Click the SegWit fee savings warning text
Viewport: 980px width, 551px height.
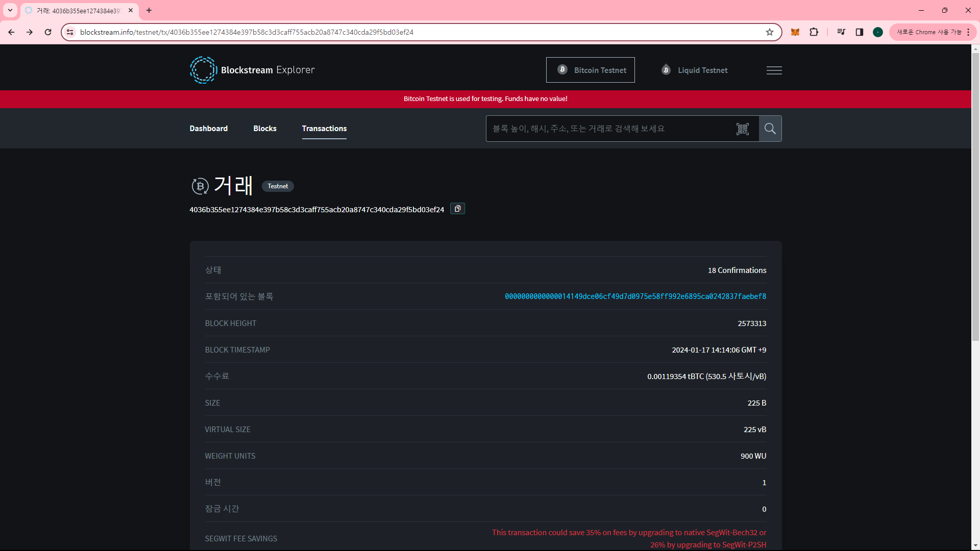point(629,539)
